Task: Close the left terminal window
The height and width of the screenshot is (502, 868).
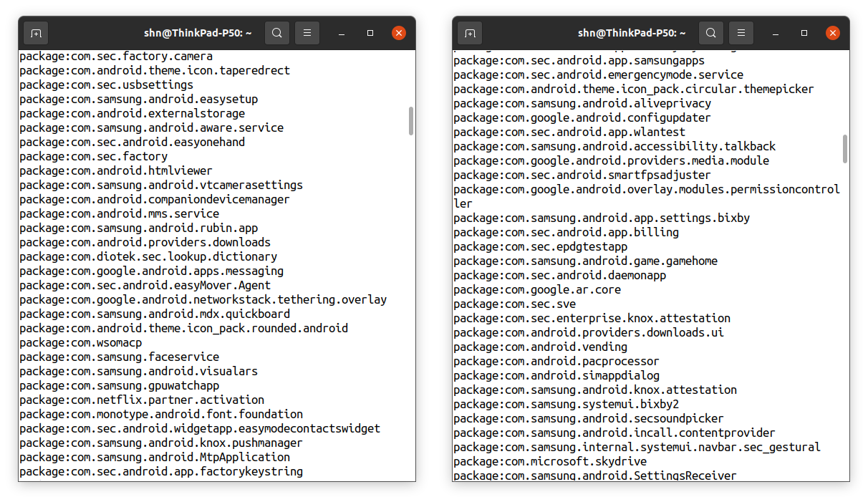Action: (x=399, y=33)
